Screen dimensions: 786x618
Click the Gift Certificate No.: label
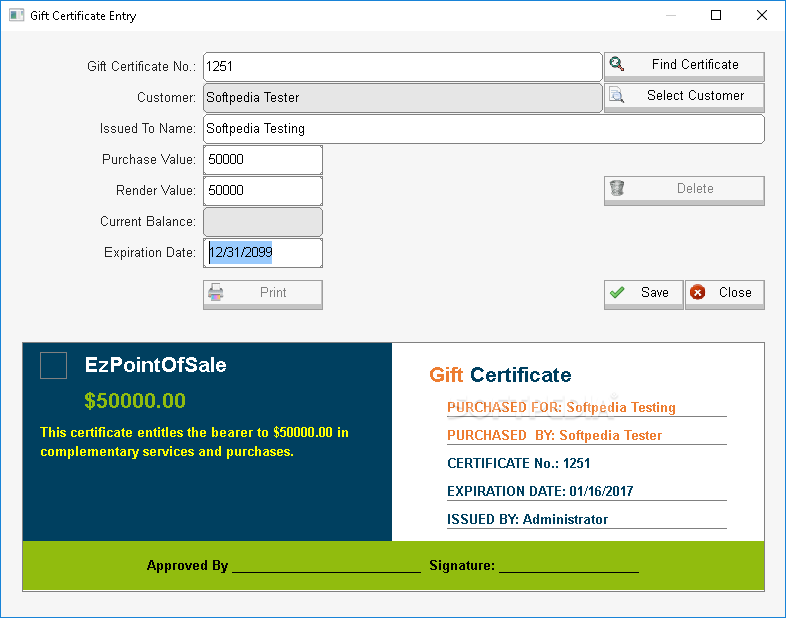141,67
